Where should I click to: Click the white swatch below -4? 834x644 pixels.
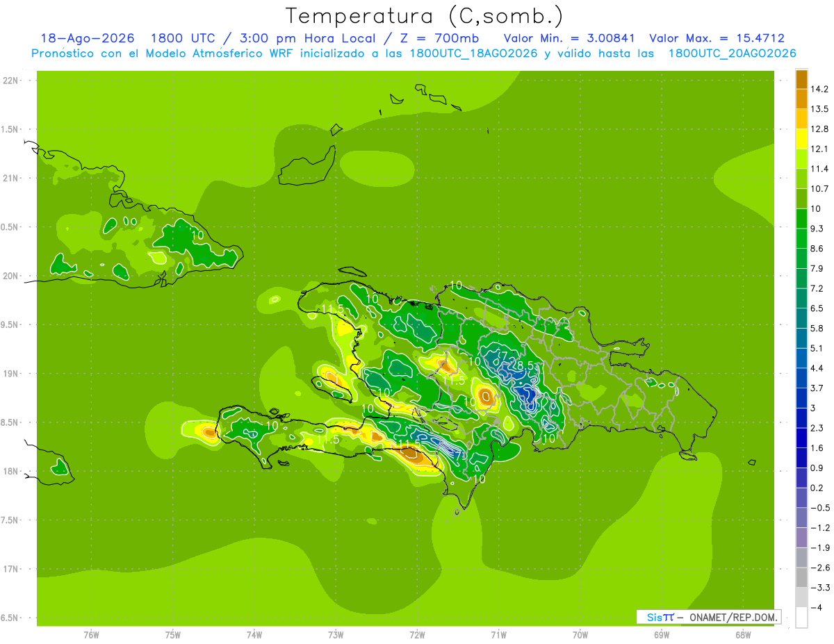[801, 618]
